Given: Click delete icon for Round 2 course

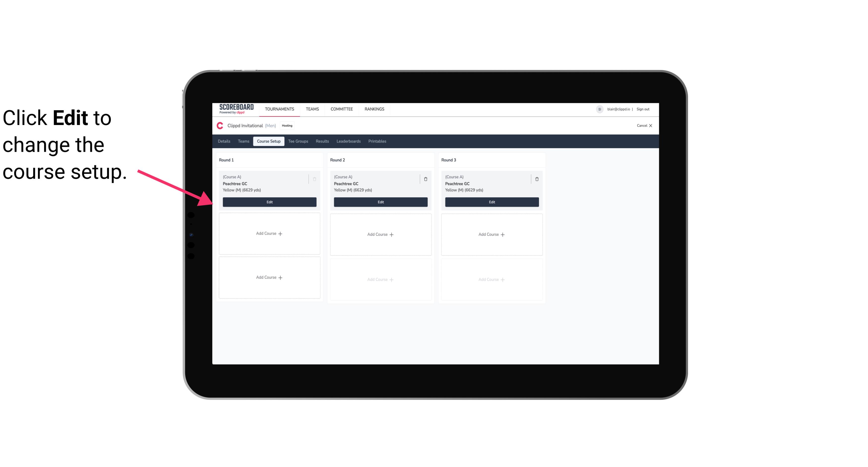Looking at the screenshot, I should tap(425, 179).
